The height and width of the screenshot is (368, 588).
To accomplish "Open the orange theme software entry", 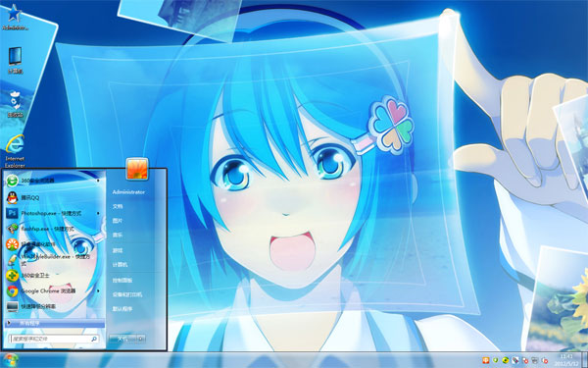I will coord(54,244).
